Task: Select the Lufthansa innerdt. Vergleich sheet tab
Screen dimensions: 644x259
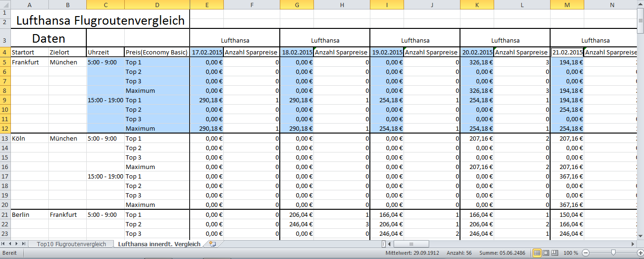Action: [159, 244]
